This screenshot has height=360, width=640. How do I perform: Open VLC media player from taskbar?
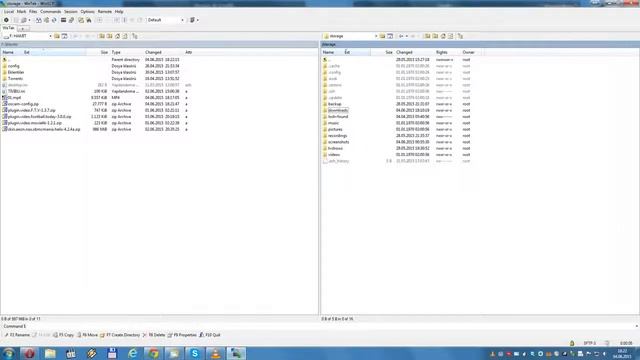(x=216, y=353)
